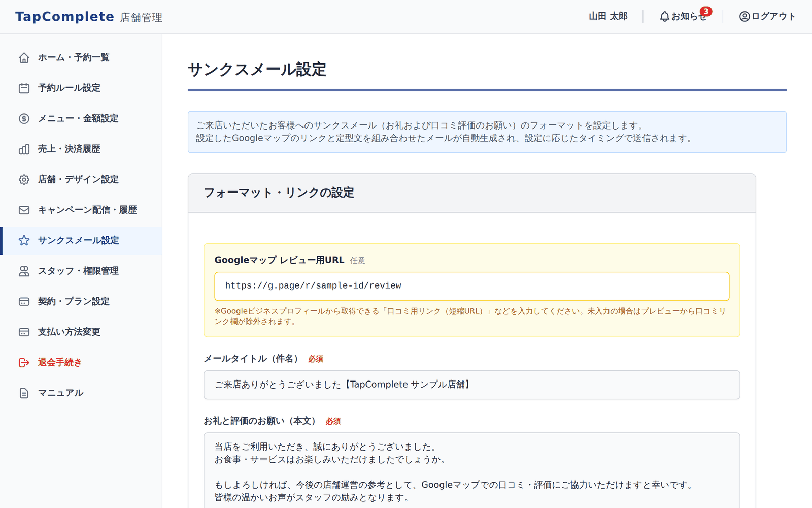Click the TapComplete logo
Screen dimensions: 812x508
pyautogui.click(x=64, y=17)
